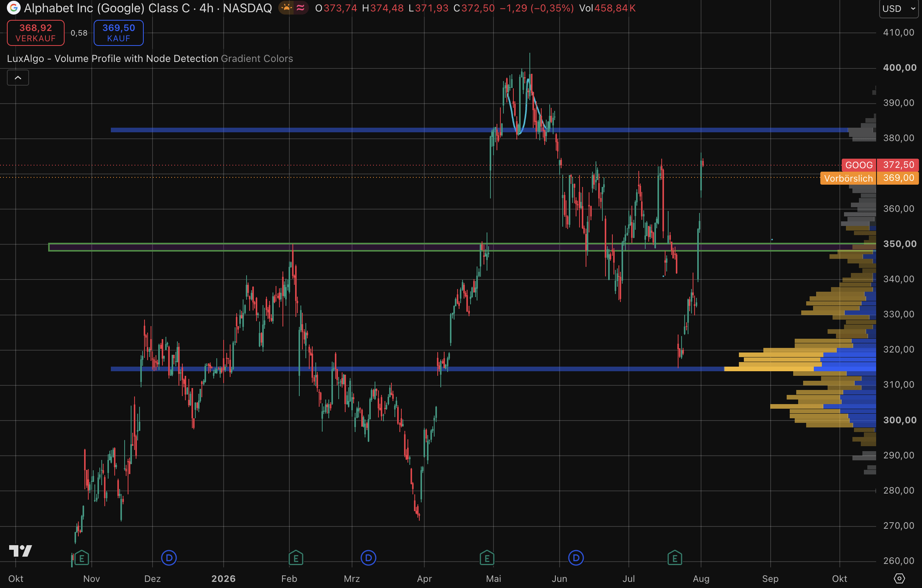Open symbol search via Alphabet Inc title
922x588 pixels.
(x=148, y=8)
